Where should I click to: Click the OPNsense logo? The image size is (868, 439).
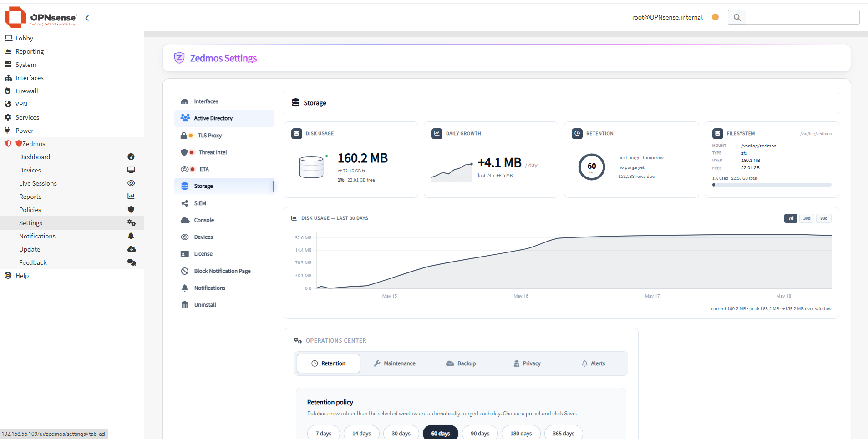tap(41, 17)
